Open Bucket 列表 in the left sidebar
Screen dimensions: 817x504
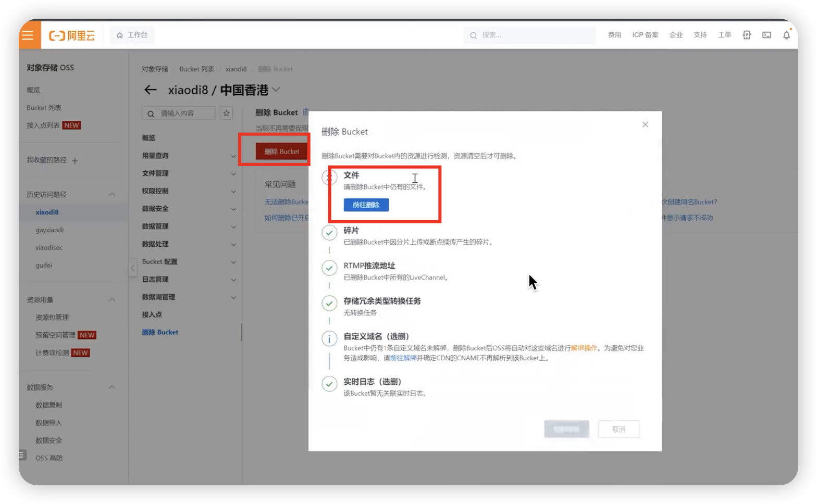pyautogui.click(x=44, y=108)
